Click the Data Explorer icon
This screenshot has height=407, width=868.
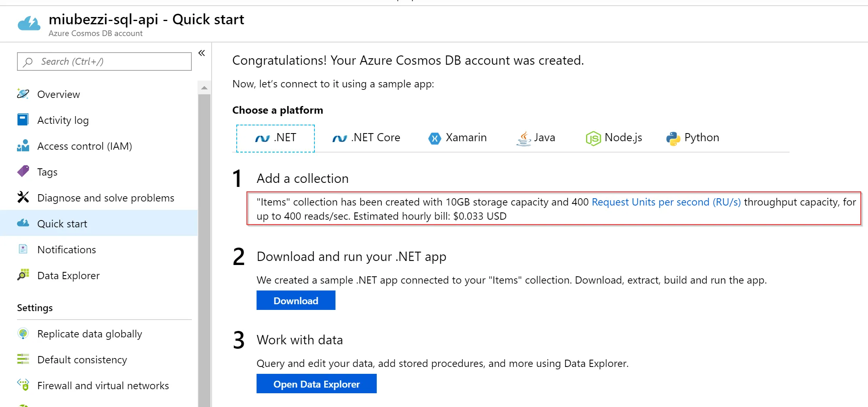point(23,275)
